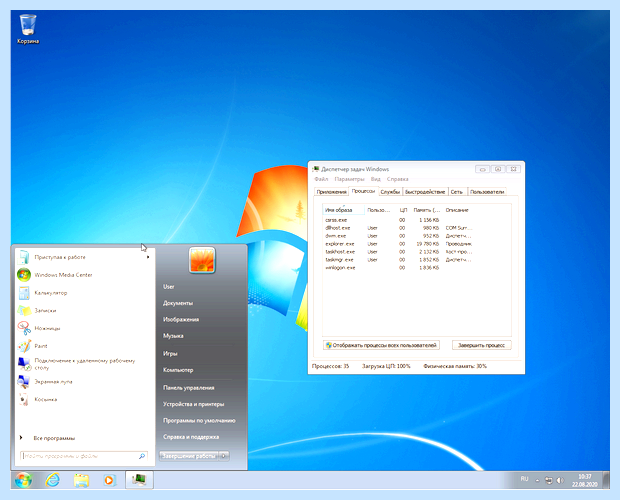Open Games from Start menu
The width and height of the screenshot is (620, 500).
coord(170,353)
